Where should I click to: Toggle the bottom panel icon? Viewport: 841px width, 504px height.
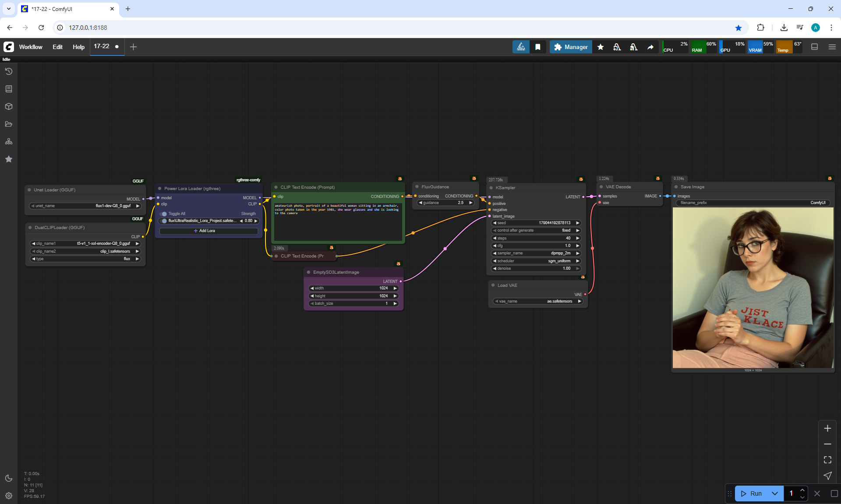point(814,47)
